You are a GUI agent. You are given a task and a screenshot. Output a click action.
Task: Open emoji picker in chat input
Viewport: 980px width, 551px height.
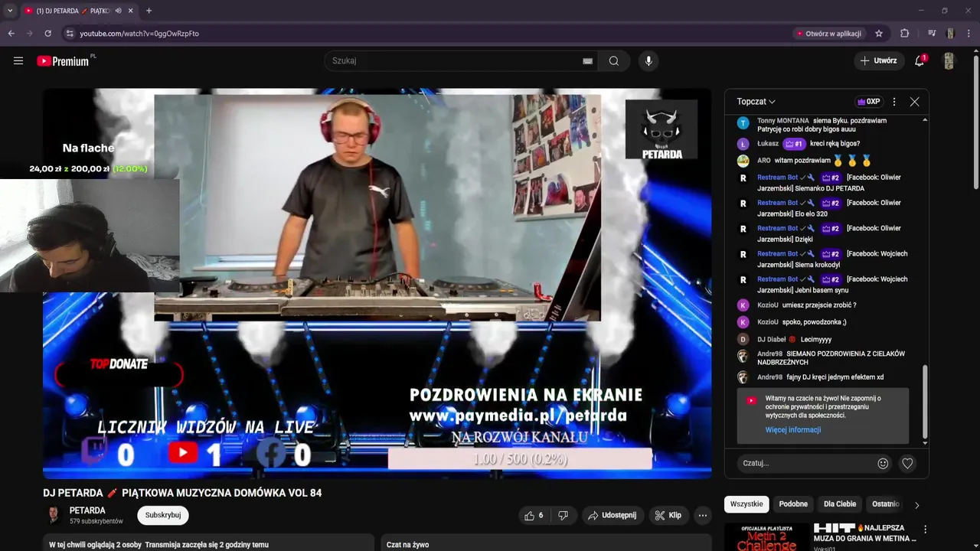coord(883,463)
